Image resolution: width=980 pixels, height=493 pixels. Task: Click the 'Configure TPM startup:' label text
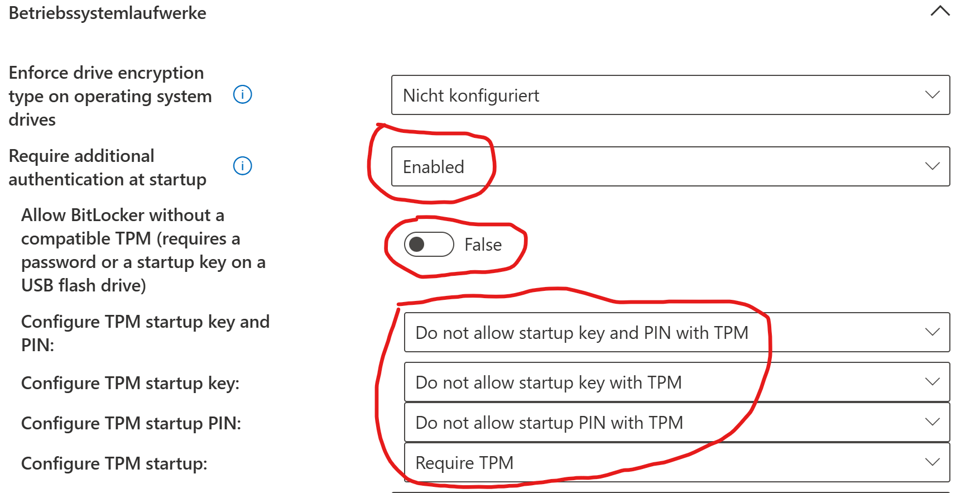pos(114,463)
